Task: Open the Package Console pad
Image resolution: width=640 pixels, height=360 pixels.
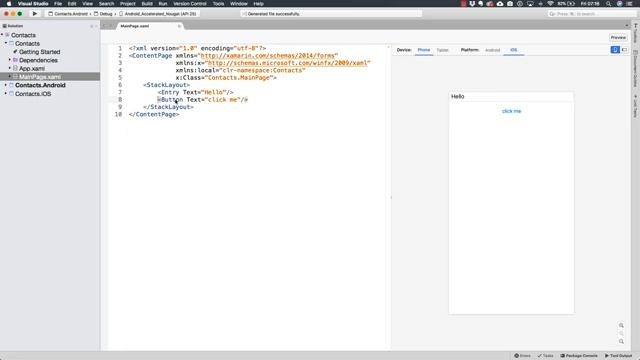Action: [579, 356]
